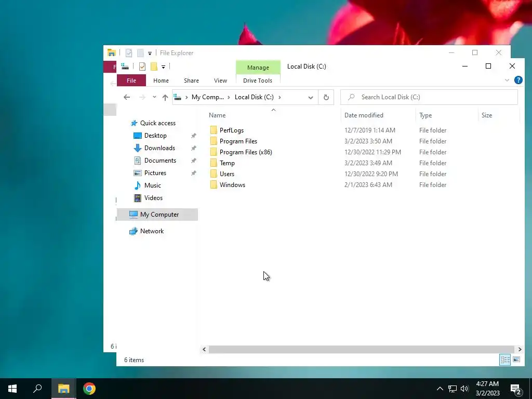Go up one folder level
532x399 pixels.
pos(165,97)
